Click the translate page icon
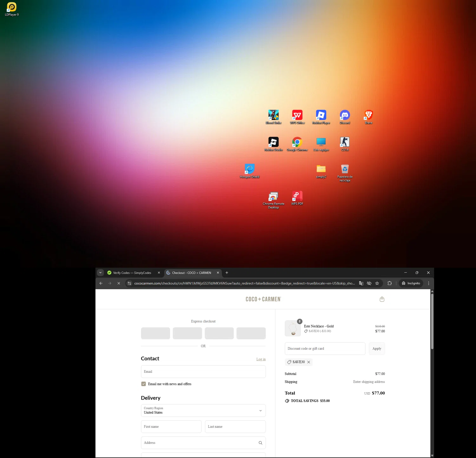Image resolution: width=476 pixels, height=458 pixels. coord(361,283)
